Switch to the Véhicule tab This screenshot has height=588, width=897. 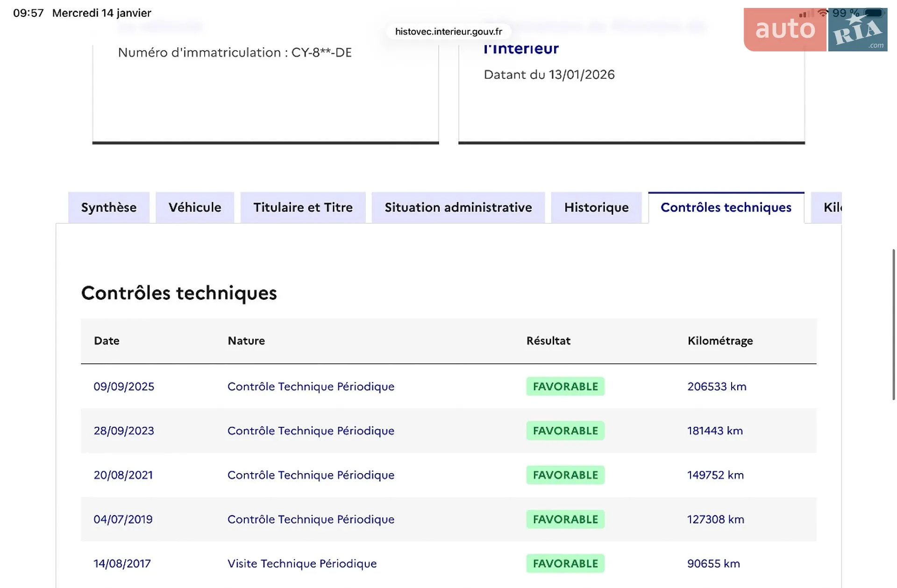[x=195, y=207]
